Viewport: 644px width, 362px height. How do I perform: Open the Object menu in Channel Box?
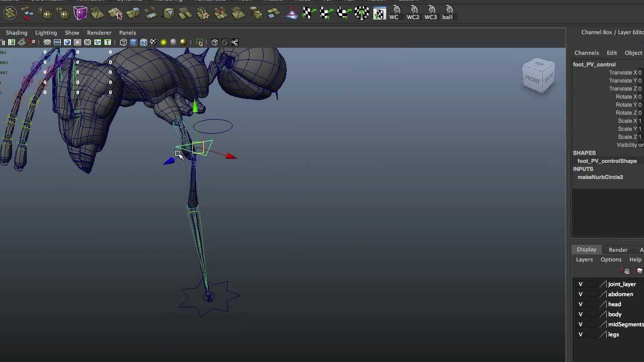point(633,53)
